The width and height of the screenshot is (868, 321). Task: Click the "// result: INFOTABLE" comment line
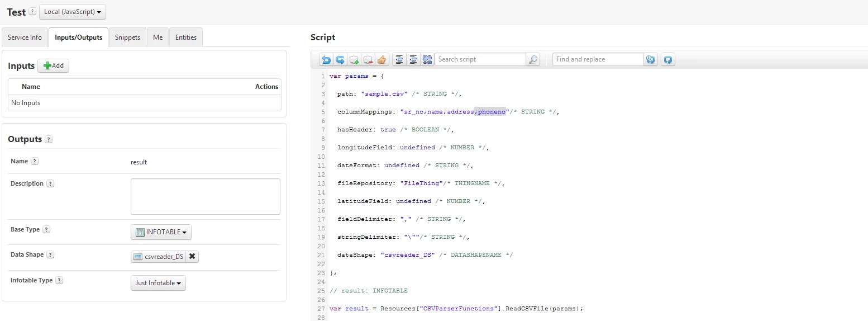coord(369,291)
